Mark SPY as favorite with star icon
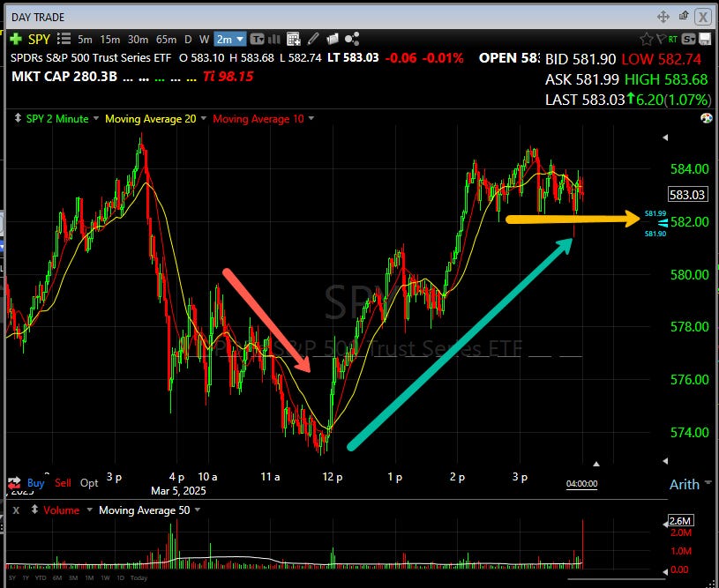This screenshot has height=588, width=719. point(646,40)
